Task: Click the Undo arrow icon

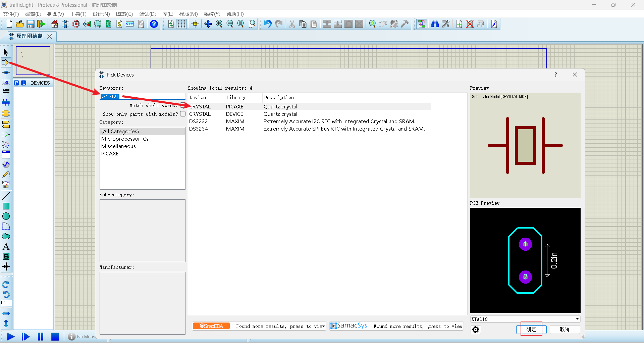Action: pyautogui.click(x=267, y=24)
